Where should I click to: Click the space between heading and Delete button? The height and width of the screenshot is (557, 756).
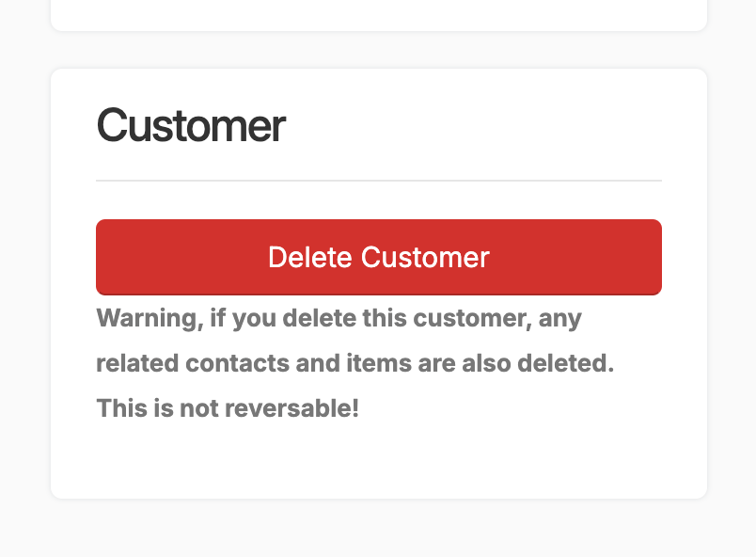click(x=378, y=202)
